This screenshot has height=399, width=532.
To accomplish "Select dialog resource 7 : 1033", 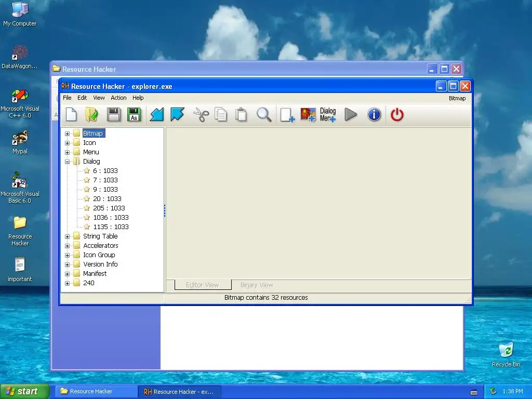I will 105,180.
